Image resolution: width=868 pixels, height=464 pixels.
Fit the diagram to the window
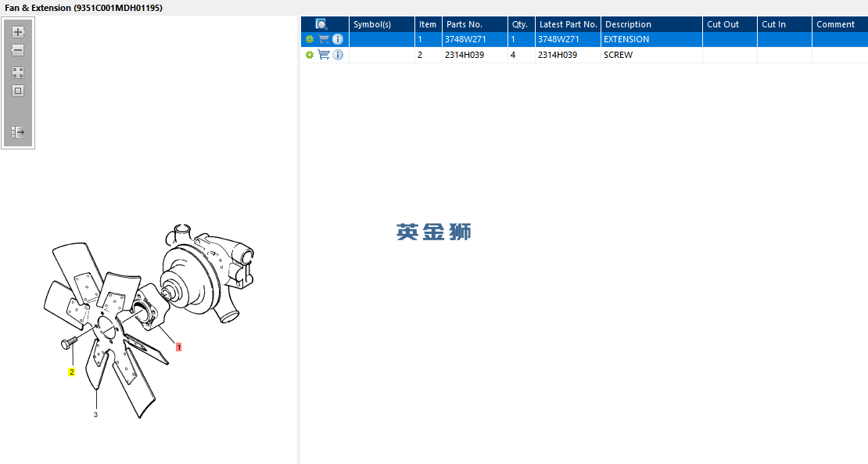coord(18,91)
